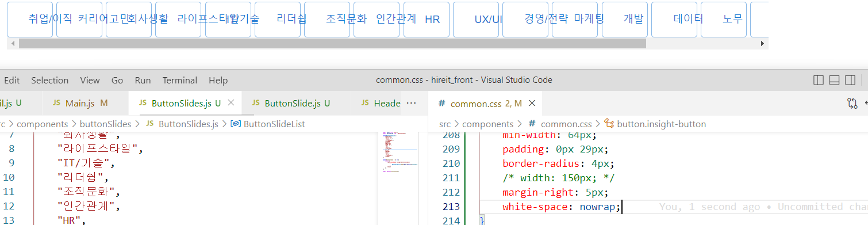Click the 노무 category button
This screenshot has height=225, width=868.
pos(724,19)
